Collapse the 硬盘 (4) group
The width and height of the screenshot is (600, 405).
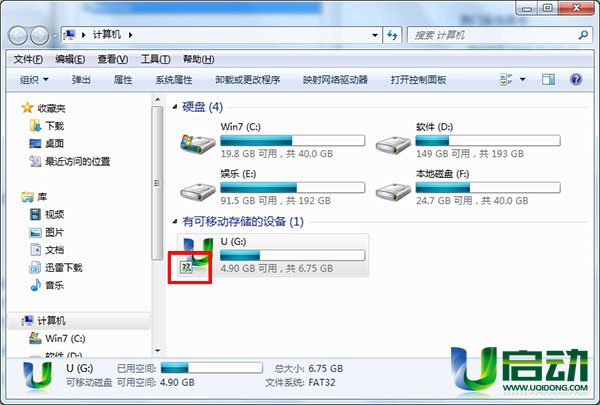tap(175, 107)
